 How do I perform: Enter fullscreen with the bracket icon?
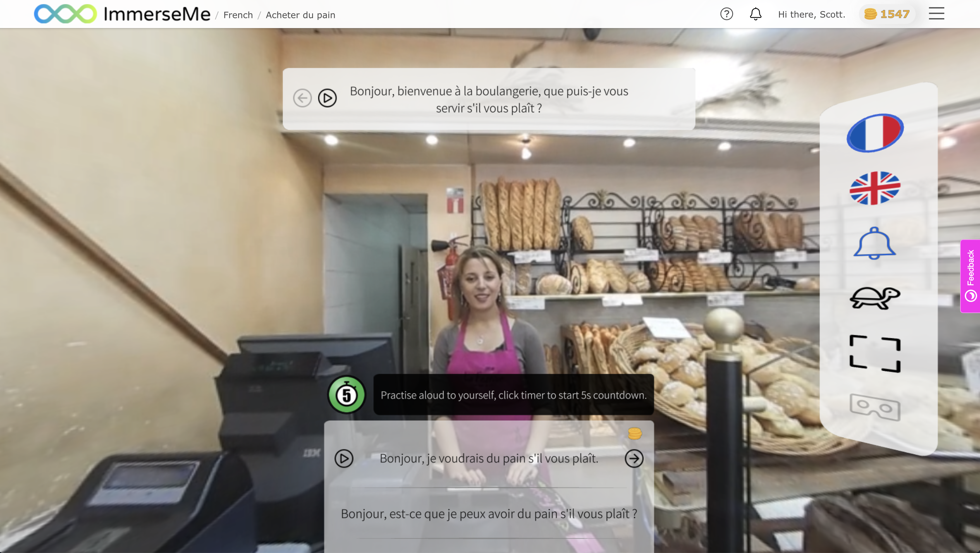click(x=875, y=353)
